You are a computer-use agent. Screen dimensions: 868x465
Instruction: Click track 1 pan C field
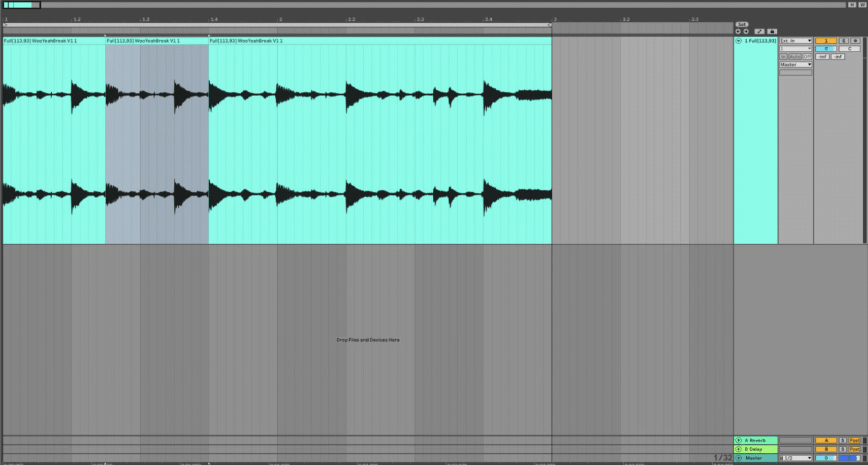coord(849,48)
